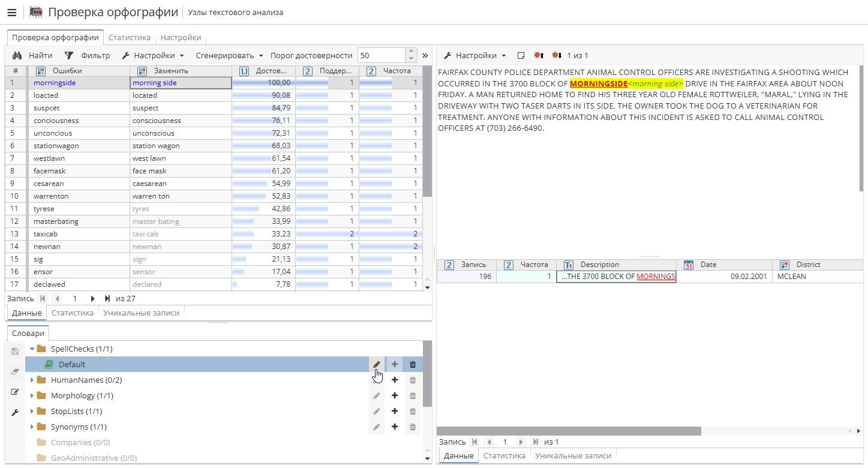Click trash icon in Synonyms row
Viewport: 868px width, 468px height.
[x=413, y=427]
